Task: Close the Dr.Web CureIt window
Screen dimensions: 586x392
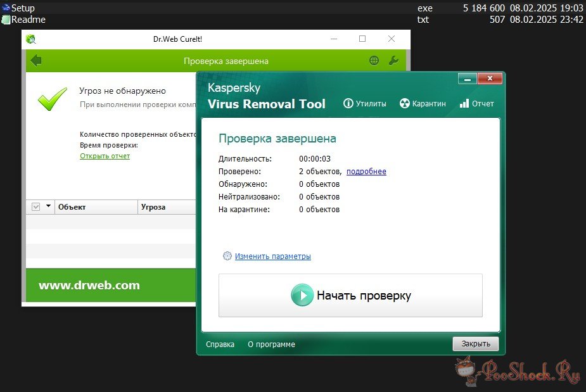Action: tap(392, 39)
